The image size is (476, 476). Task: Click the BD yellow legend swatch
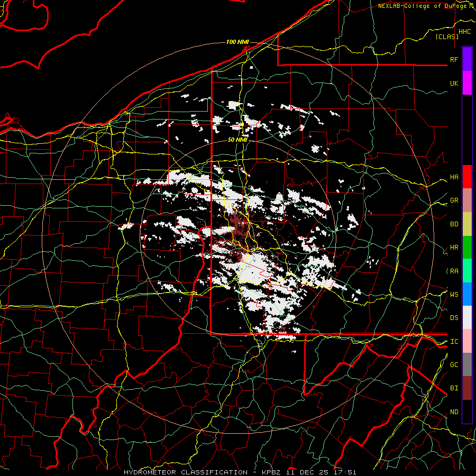pyautogui.click(x=467, y=224)
